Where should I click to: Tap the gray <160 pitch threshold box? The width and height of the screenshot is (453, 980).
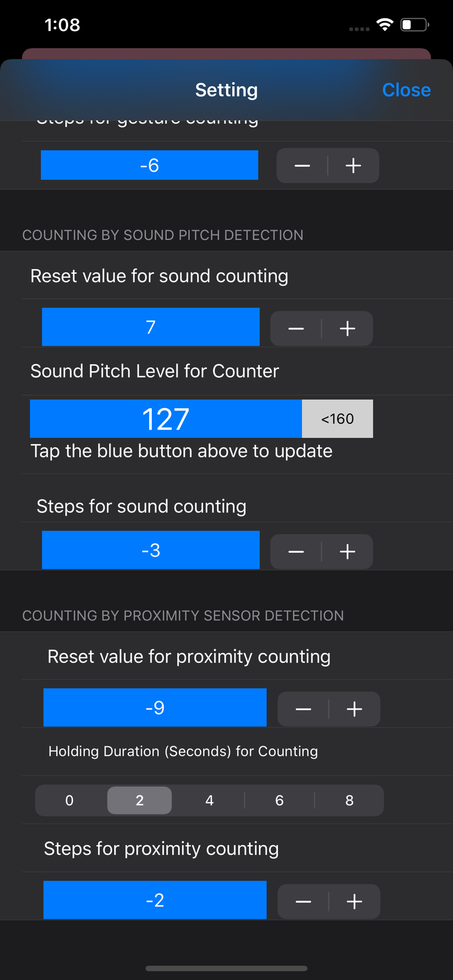(337, 419)
